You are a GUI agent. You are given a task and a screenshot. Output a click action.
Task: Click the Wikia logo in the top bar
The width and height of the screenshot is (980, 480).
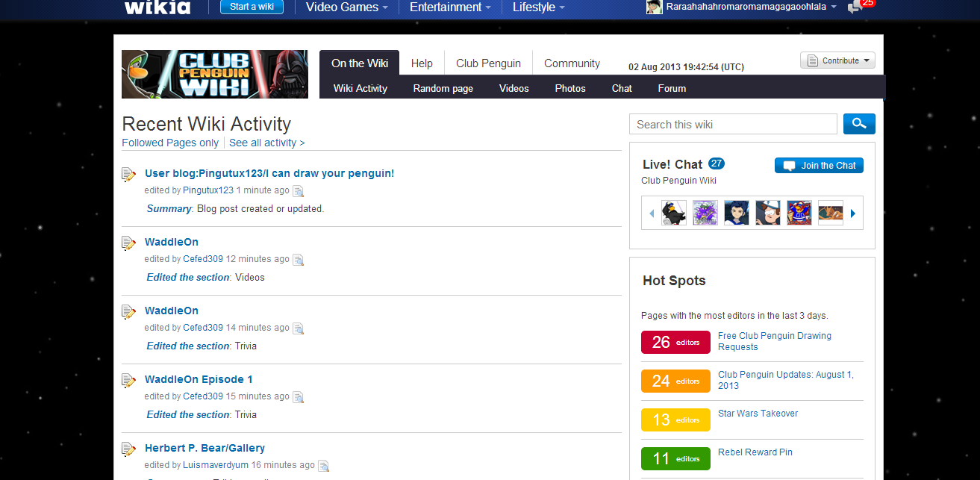[x=157, y=7]
